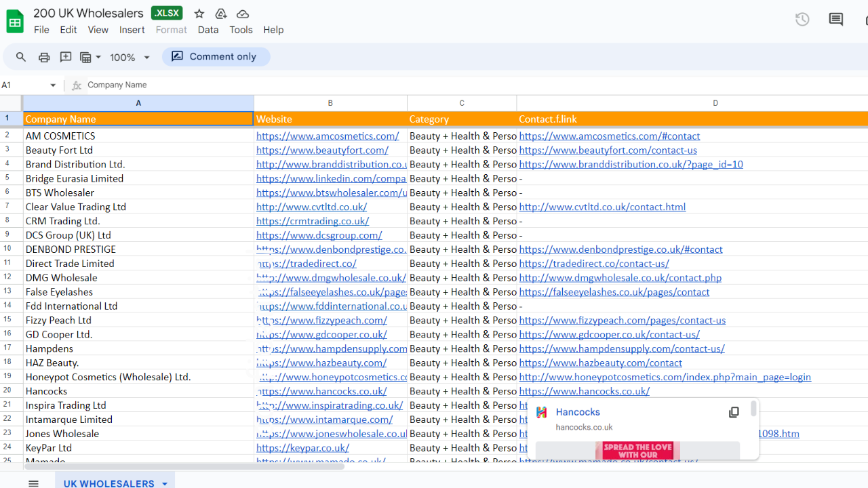Open the cvtltd.co.uk website link

click(x=312, y=207)
